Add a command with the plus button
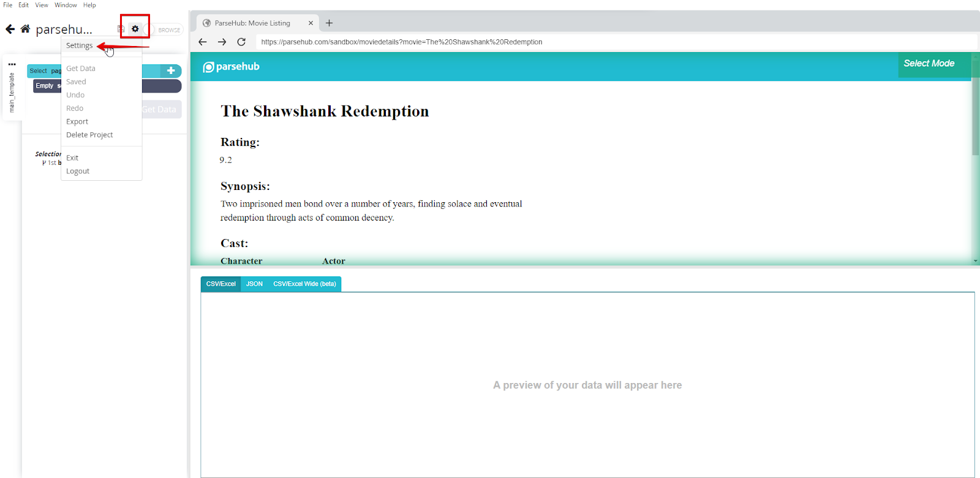The height and width of the screenshot is (478, 980). [171, 70]
